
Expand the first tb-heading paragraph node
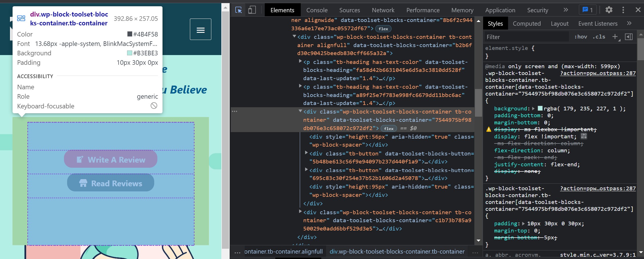tap(300, 61)
